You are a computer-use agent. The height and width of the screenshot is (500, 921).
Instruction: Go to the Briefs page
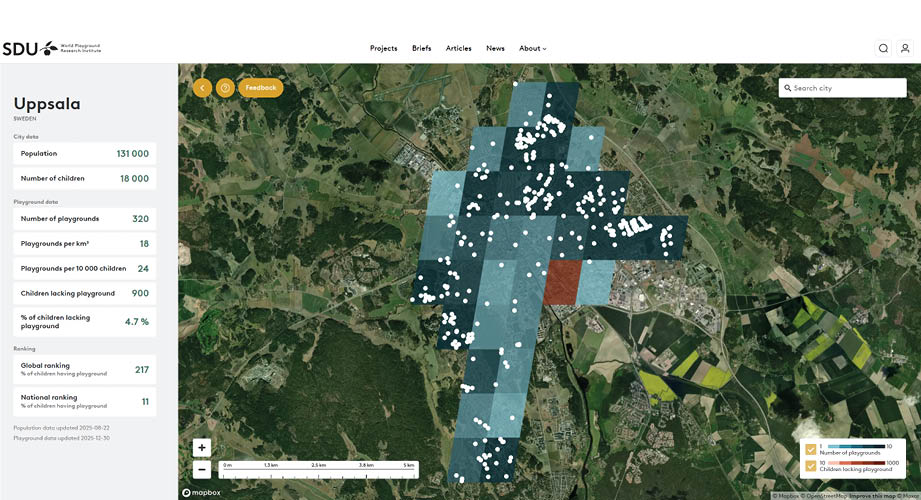tap(421, 48)
